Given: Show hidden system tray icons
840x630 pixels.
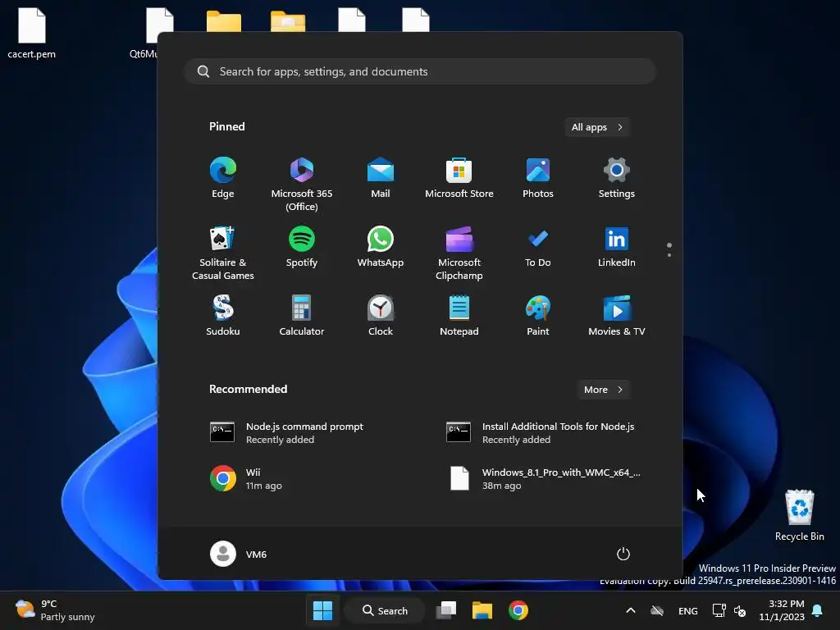Looking at the screenshot, I should pyautogui.click(x=631, y=610).
